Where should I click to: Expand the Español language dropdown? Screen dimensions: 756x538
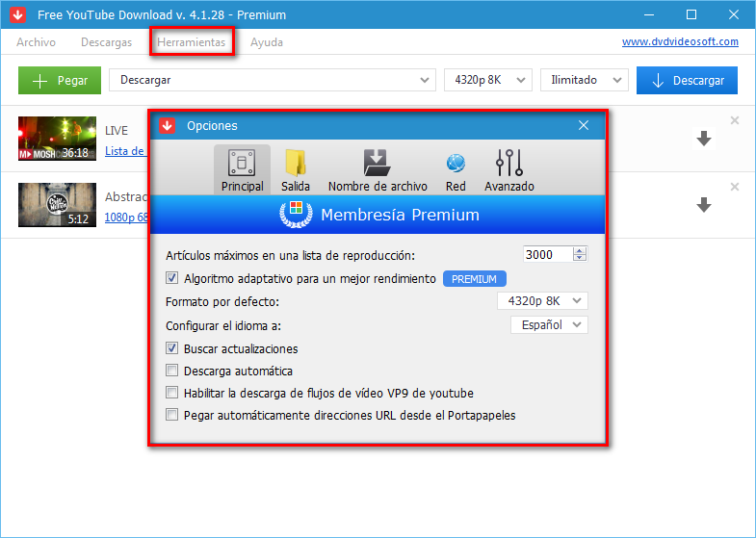click(549, 325)
